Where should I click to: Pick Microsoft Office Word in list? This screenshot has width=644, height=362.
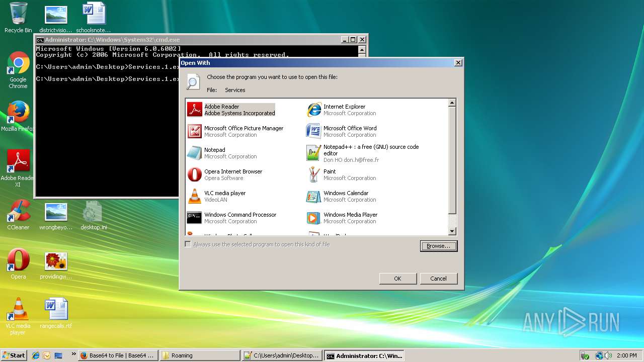pyautogui.click(x=341, y=131)
